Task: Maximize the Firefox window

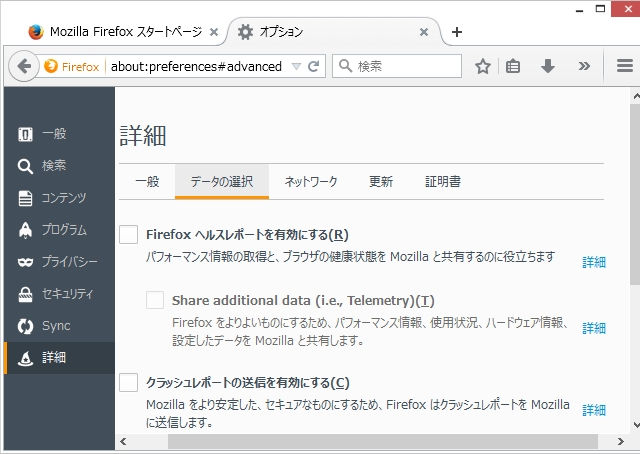Action: [x=600, y=9]
